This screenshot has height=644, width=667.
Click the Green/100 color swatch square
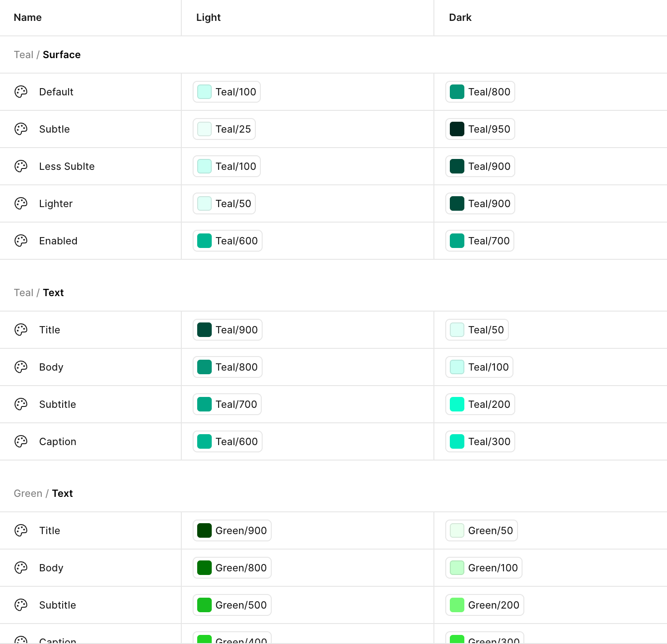click(x=457, y=568)
